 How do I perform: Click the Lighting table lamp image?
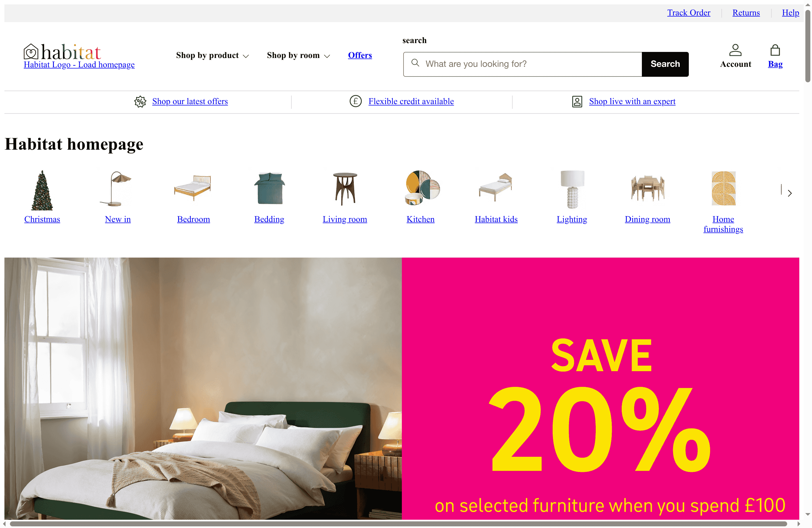click(x=572, y=189)
